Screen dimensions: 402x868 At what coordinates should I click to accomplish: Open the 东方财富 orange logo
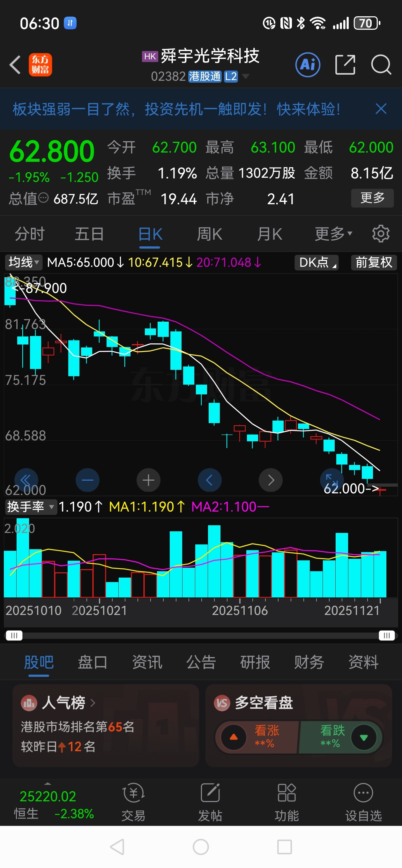point(40,65)
